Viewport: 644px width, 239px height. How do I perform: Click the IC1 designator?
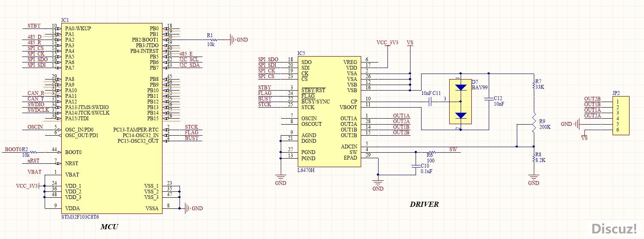click(65, 20)
